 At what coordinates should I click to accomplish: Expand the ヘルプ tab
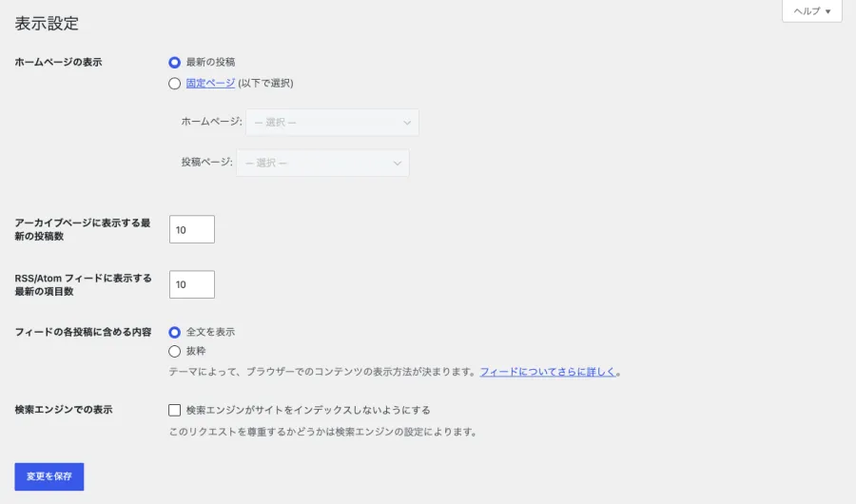click(812, 10)
